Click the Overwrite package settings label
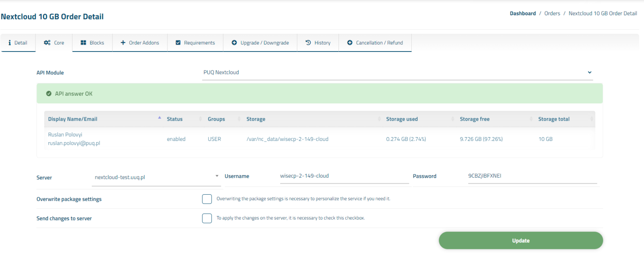Viewport: 644px width, 261px height. pos(69,199)
